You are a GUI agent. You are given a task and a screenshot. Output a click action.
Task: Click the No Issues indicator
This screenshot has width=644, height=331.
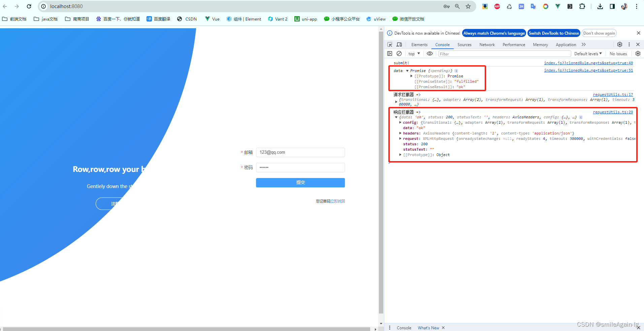(618, 54)
